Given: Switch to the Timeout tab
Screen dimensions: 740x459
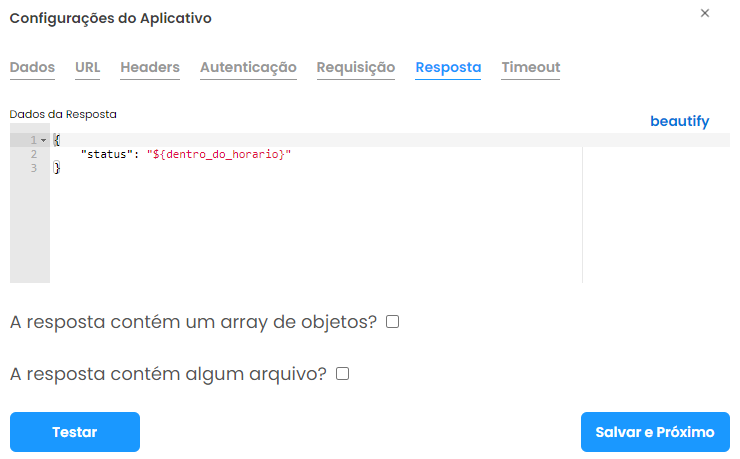Looking at the screenshot, I should (x=530, y=68).
